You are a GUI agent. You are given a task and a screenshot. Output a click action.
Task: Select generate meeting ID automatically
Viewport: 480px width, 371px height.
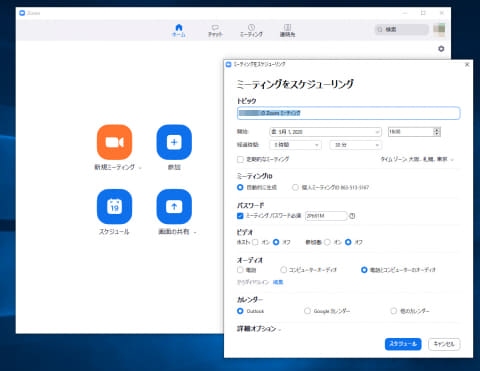coord(240,187)
